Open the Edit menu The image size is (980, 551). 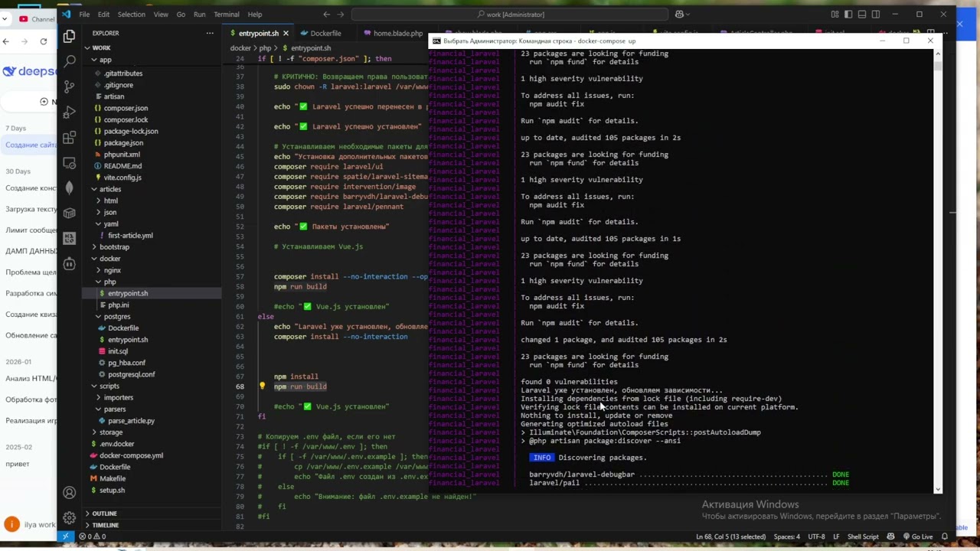tap(103, 14)
